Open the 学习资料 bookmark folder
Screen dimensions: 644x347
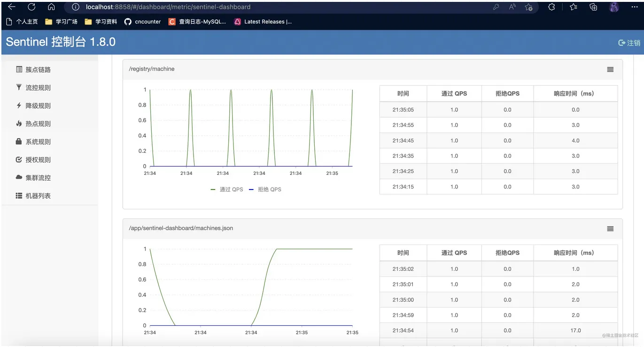click(101, 22)
